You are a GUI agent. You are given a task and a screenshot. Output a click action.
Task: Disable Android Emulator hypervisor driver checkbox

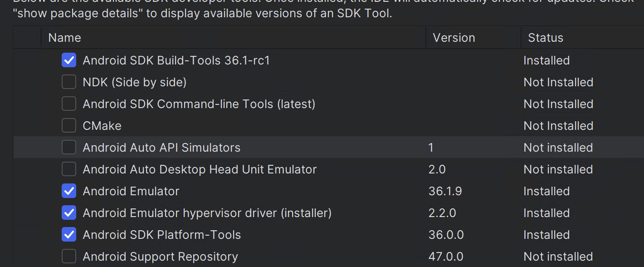tap(69, 213)
